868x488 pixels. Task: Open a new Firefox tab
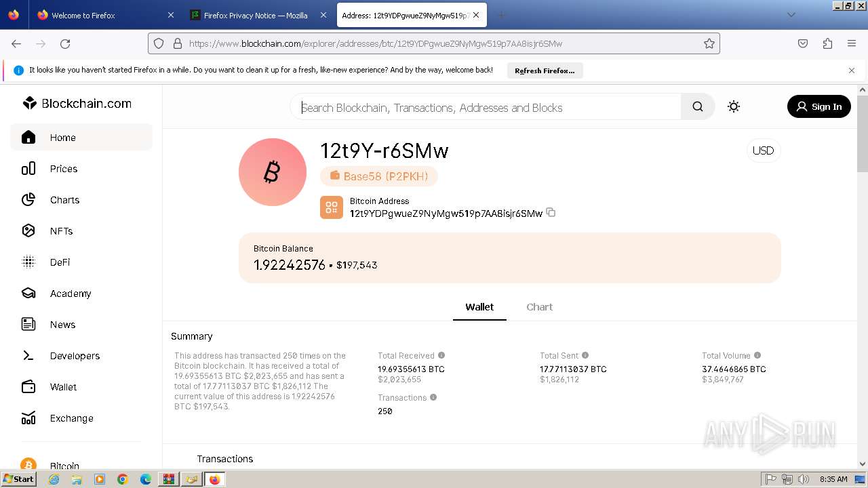click(502, 15)
